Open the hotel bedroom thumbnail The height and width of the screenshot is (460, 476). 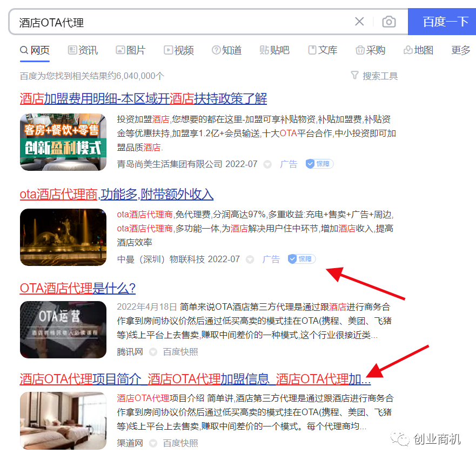tap(63, 421)
